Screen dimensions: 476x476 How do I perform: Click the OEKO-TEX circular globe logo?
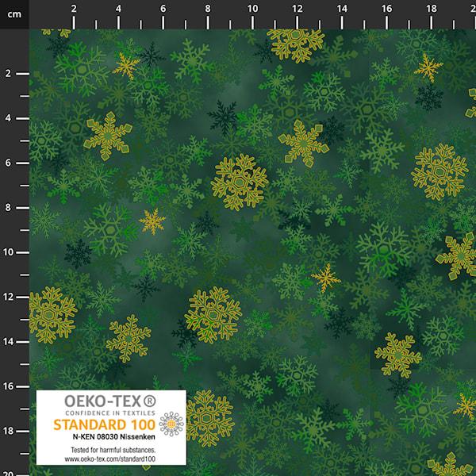[x=171, y=424]
